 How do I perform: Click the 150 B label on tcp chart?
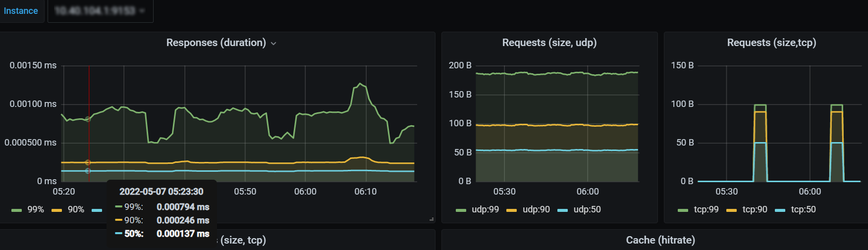(682, 65)
